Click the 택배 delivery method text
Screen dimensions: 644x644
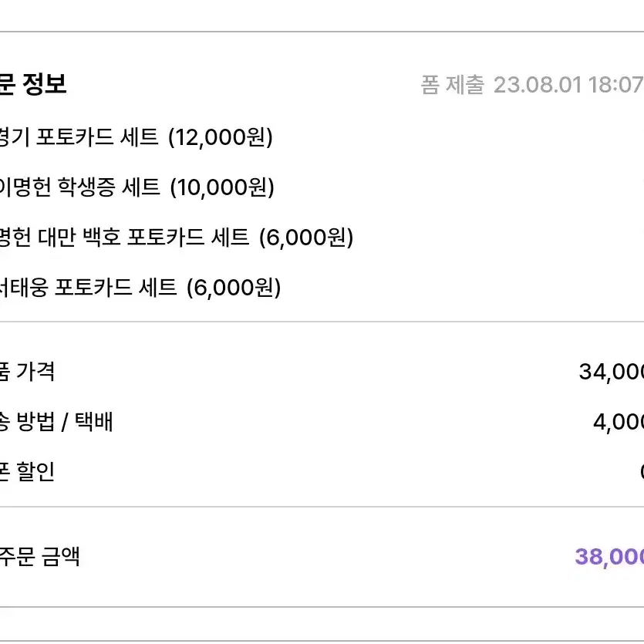coord(93,422)
